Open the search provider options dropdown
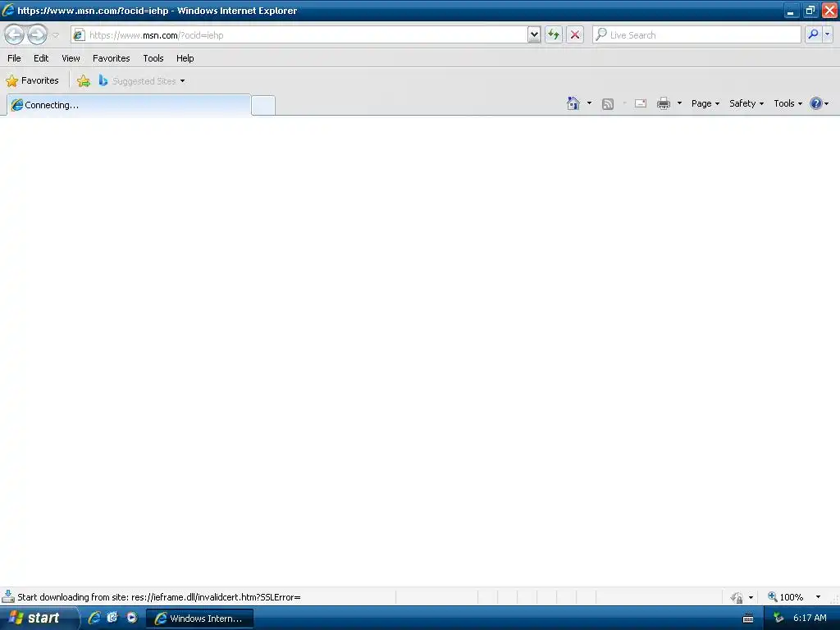The height and width of the screenshot is (630, 840). [x=827, y=34]
